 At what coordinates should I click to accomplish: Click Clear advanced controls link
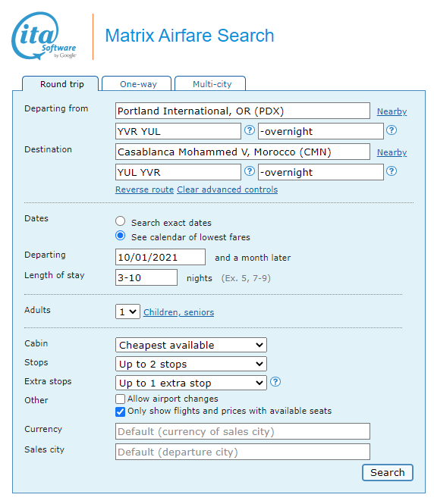tap(227, 189)
